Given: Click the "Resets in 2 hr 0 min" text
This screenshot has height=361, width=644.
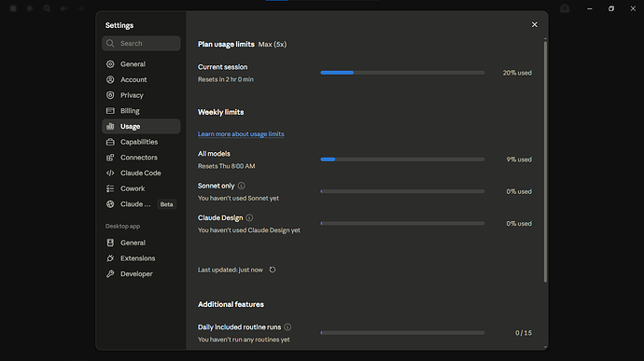Looking at the screenshot, I should (226, 79).
